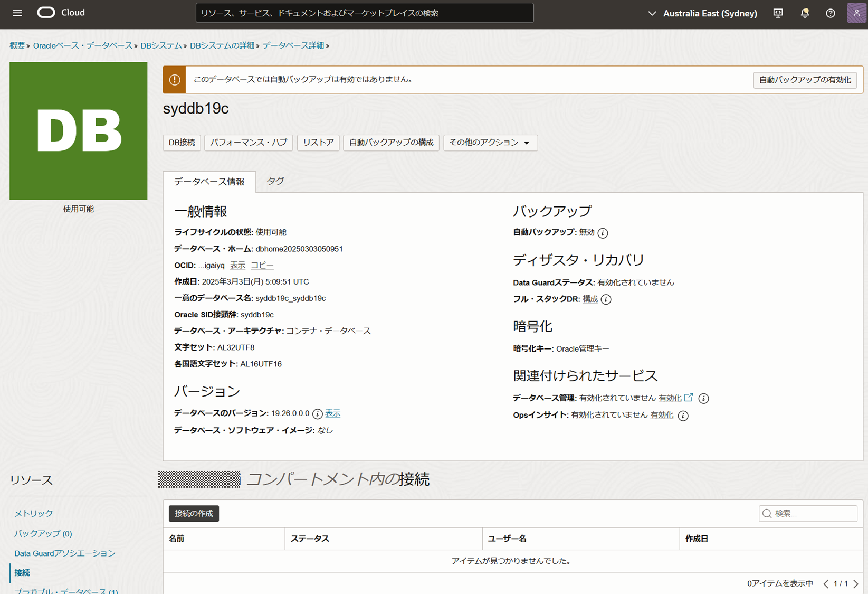Open バックアップ (0) in the resources list

43,533
